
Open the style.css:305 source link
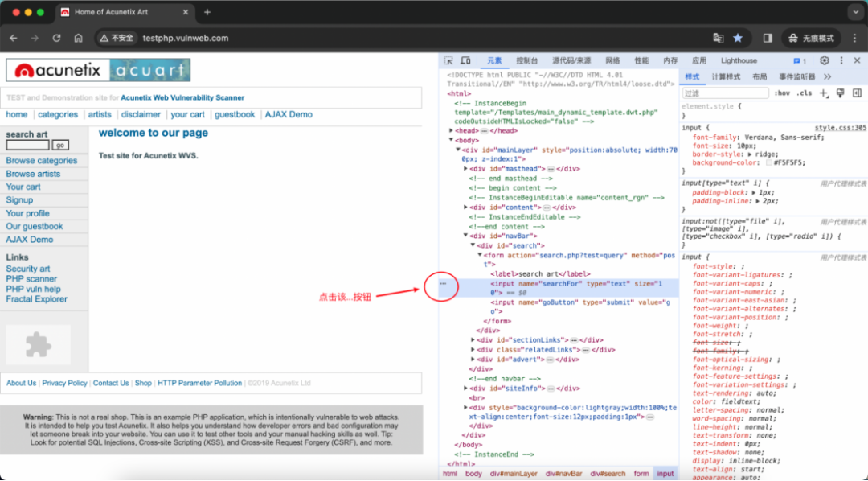coord(841,127)
